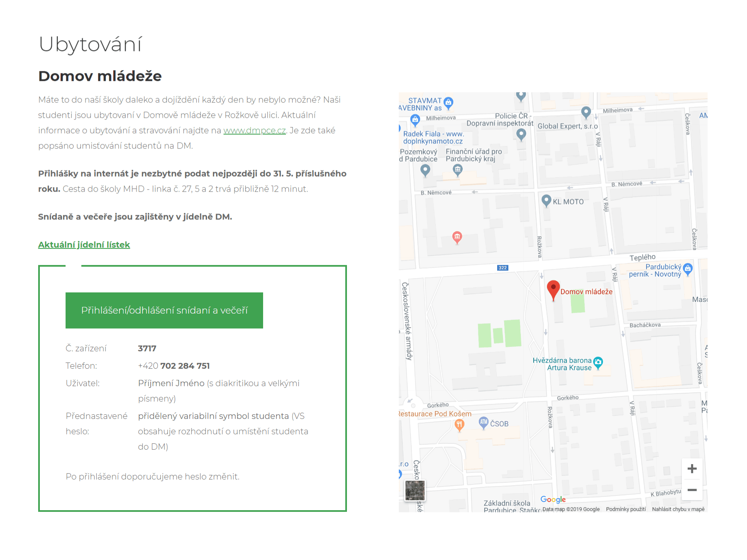This screenshot has height=560, width=747.
Task: Switch to satellite view thumbnail
Action: [415, 491]
